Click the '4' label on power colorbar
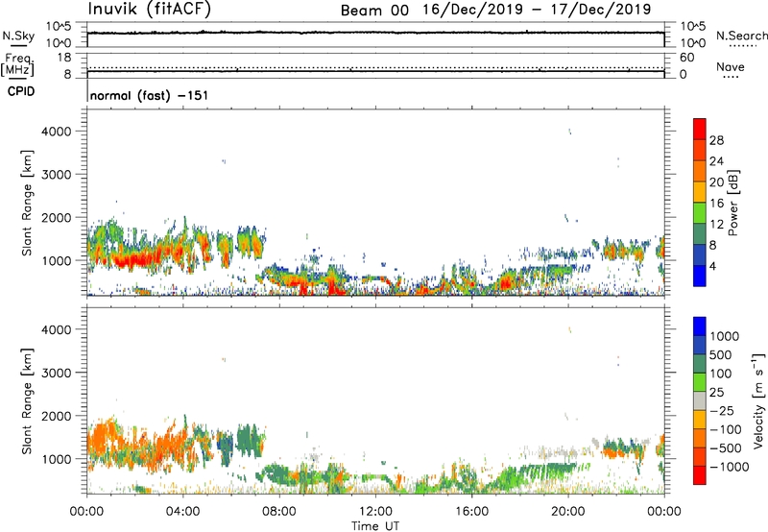The width and height of the screenshot is (768, 532). 713,267
